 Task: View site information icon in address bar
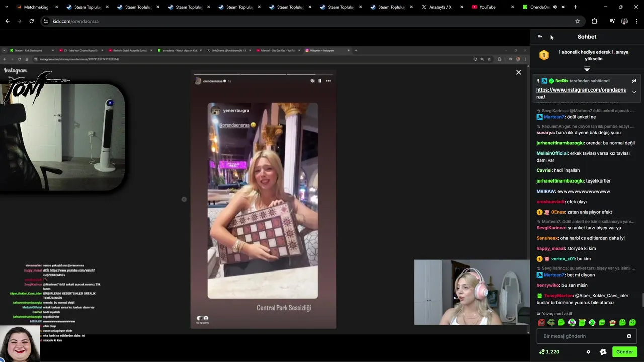pos(46,21)
